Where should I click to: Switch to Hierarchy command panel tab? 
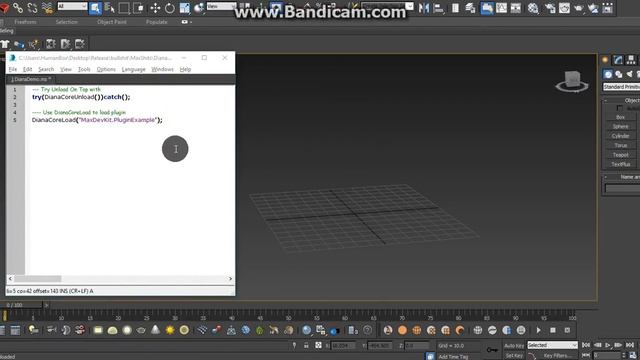[x=631, y=60]
